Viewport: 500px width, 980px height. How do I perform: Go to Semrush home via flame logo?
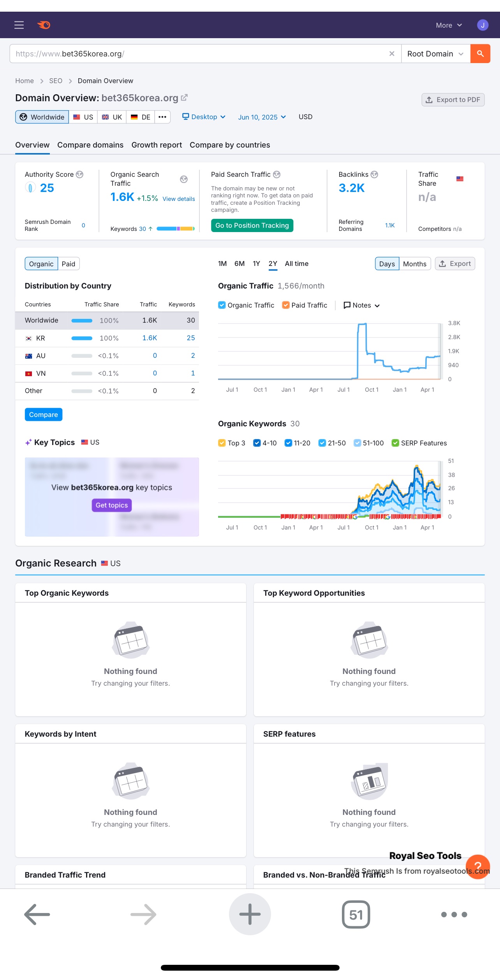[x=44, y=25]
